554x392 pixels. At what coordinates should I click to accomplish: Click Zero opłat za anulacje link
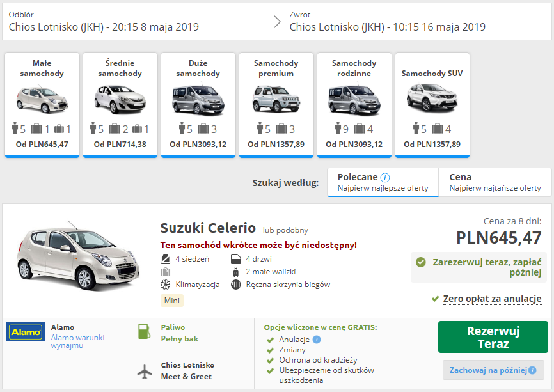tap(492, 299)
